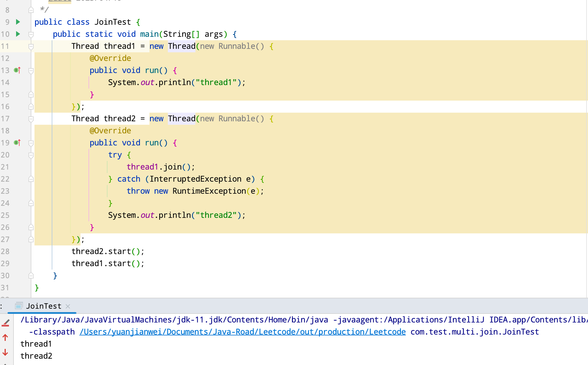The width and height of the screenshot is (588, 365).
Task: Run the JoinTest class from the gutter
Action: tap(18, 22)
